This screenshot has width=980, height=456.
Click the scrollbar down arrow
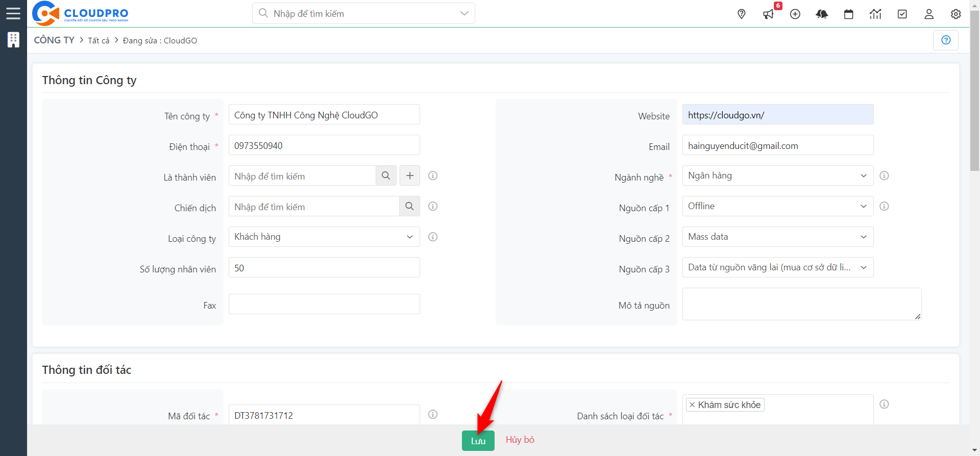(x=975, y=451)
